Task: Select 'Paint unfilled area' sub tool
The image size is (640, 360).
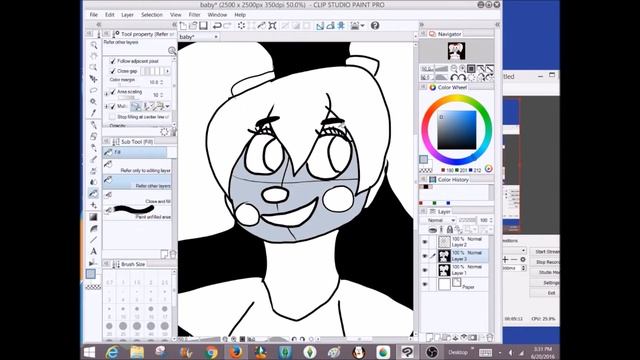Action: click(137, 212)
